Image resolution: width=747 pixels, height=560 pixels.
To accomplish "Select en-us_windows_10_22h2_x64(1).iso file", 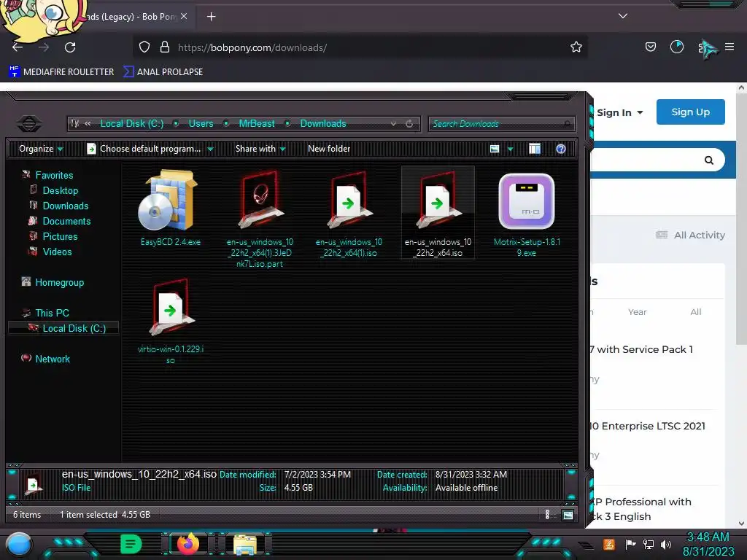I will point(349,214).
